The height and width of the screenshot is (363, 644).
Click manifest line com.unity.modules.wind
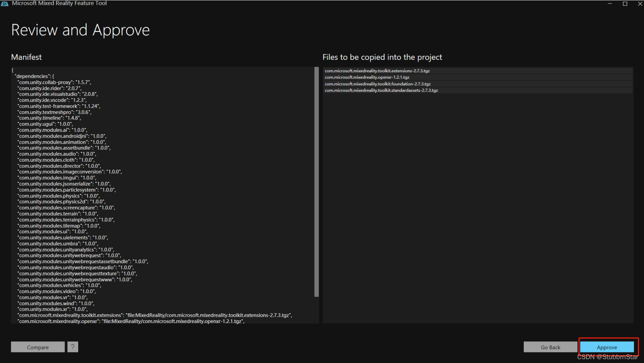coord(56,304)
